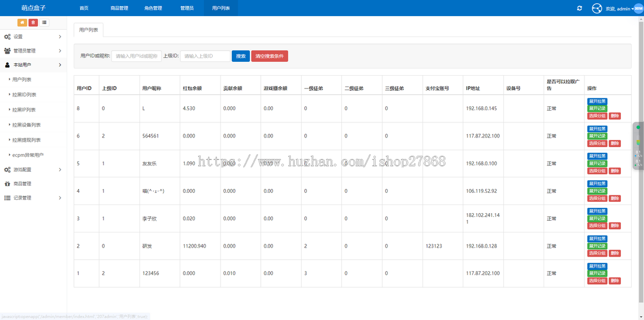Viewport: 644px width, 320px height.
Task: Click 展开拉黑 for user ID 4
Action: tap(597, 184)
